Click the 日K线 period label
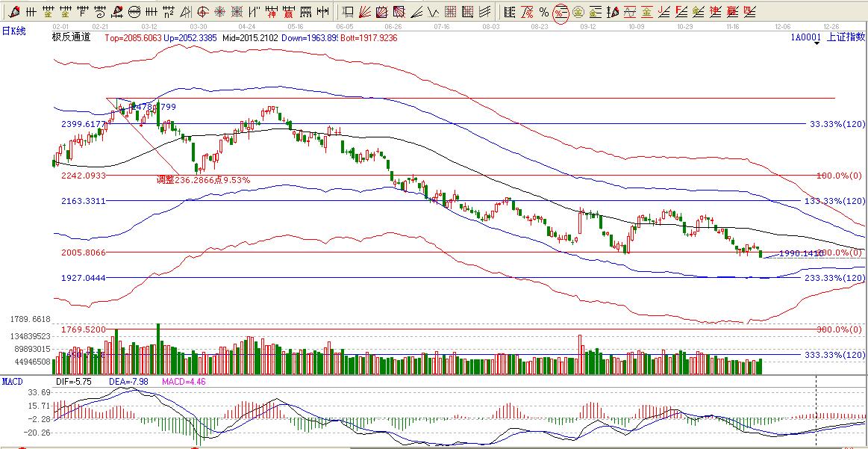868x449 pixels. click(x=13, y=30)
